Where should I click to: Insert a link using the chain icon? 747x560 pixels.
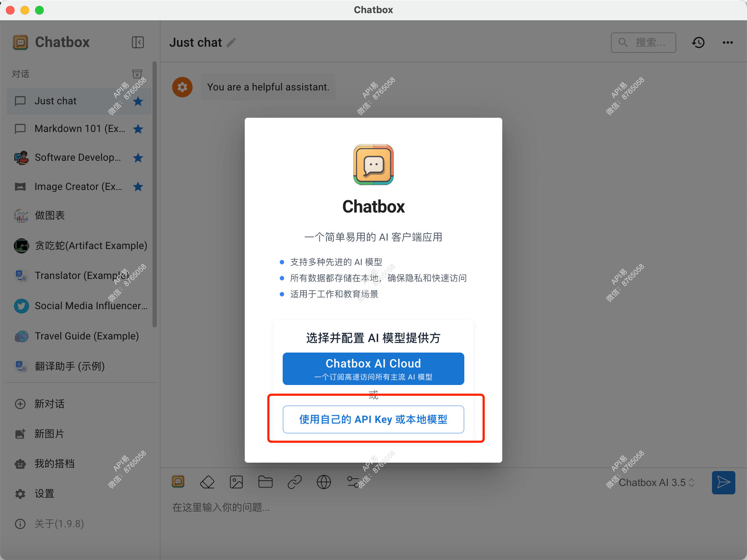[x=294, y=482]
